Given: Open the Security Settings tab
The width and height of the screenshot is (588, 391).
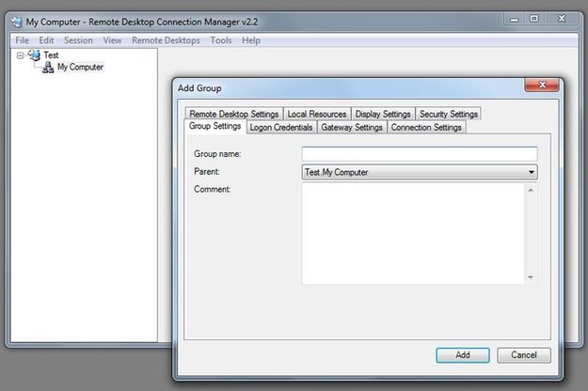Looking at the screenshot, I should [449, 114].
